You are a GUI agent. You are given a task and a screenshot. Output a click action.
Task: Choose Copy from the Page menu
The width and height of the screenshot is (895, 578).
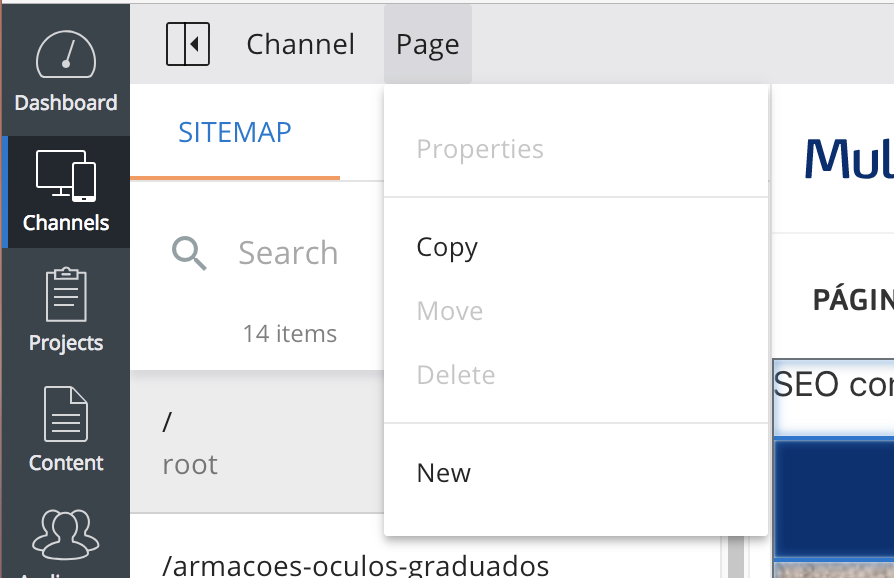576,247
